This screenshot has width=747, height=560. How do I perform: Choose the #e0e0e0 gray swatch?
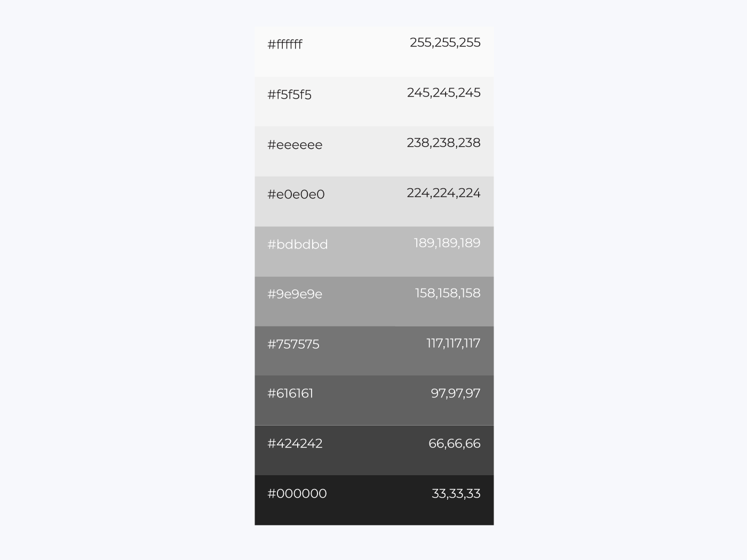[x=374, y=202]
